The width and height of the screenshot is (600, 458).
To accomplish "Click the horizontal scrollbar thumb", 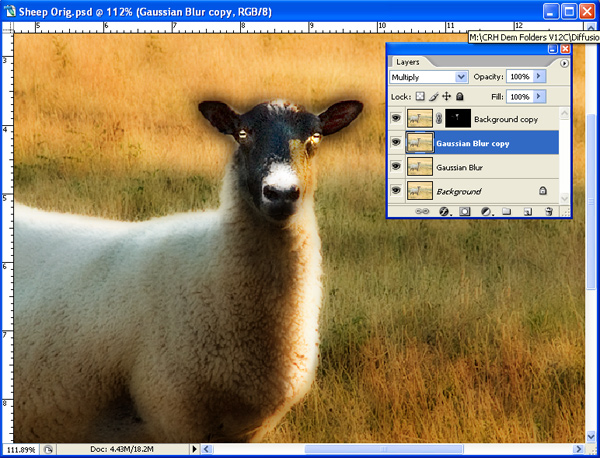I will point(384,449).
